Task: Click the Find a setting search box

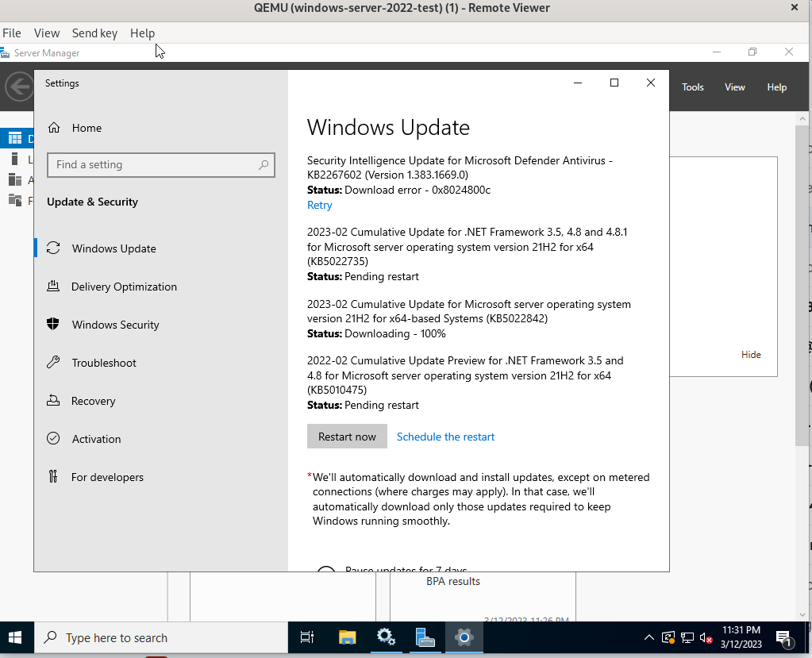Action: (160, 165)
